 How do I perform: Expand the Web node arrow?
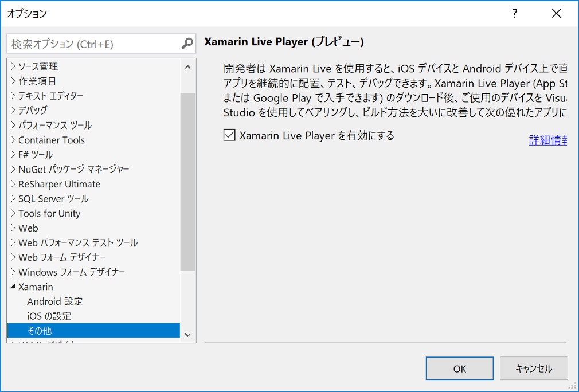13,228
